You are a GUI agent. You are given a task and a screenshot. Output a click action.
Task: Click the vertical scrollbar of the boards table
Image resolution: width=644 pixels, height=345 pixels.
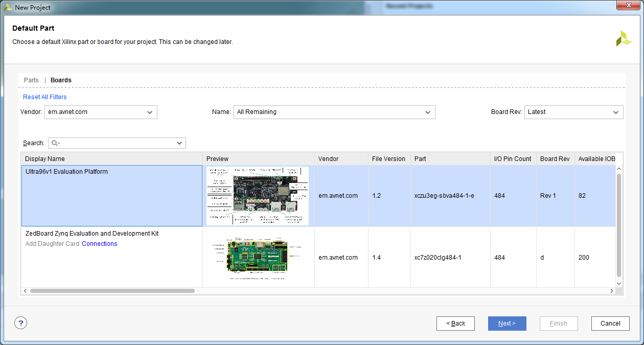click(619, 225)
